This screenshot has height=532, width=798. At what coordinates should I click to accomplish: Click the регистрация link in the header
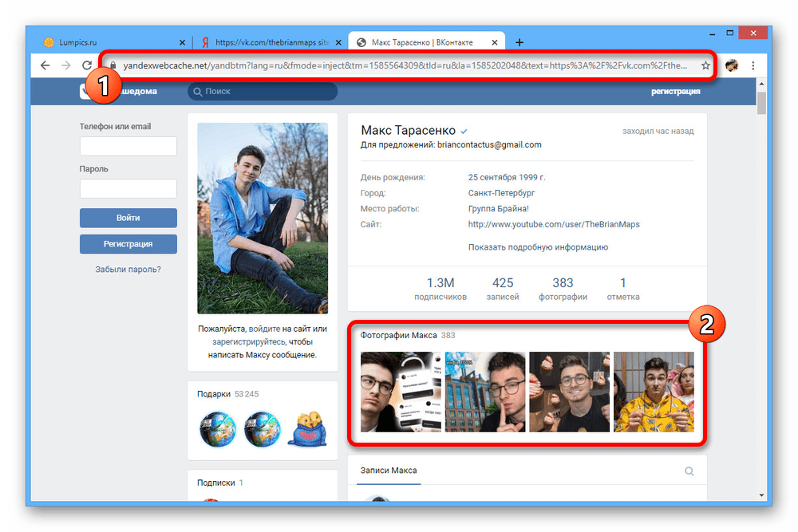[675, 92]
